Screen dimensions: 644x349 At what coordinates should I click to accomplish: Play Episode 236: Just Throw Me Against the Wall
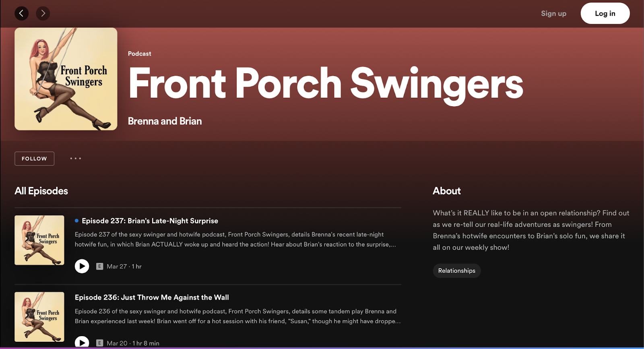82,342
